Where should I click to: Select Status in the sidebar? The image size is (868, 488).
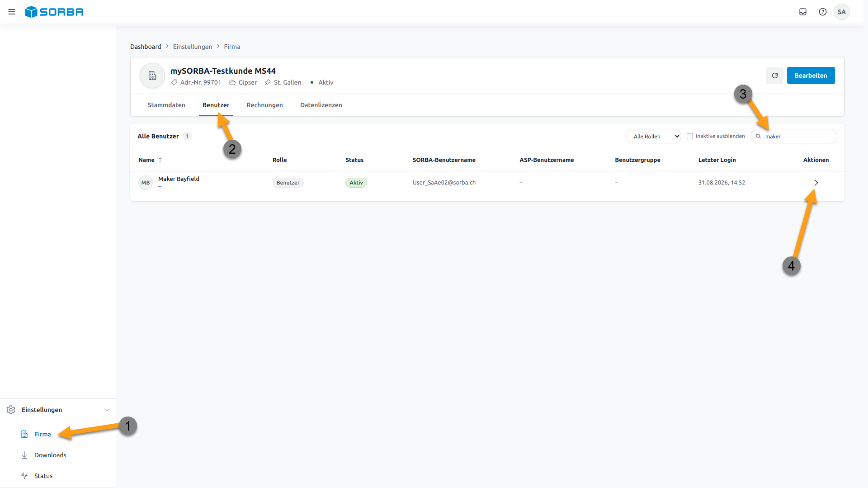[x=43, y=476]
